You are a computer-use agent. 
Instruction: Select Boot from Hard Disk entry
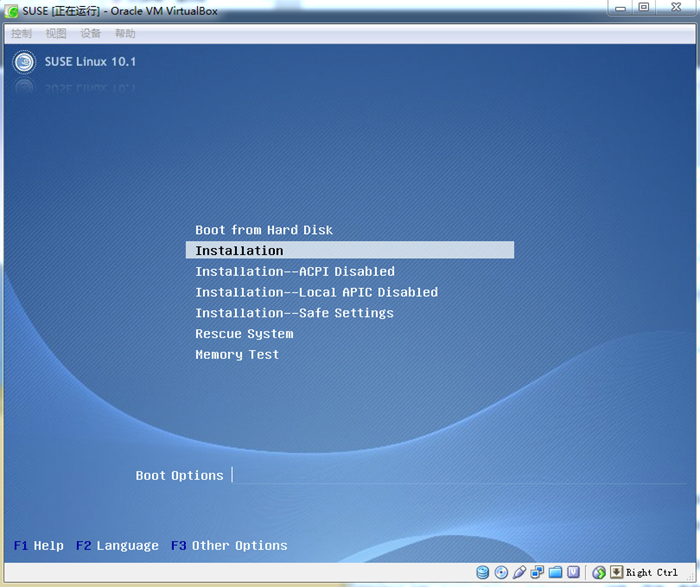264,230
